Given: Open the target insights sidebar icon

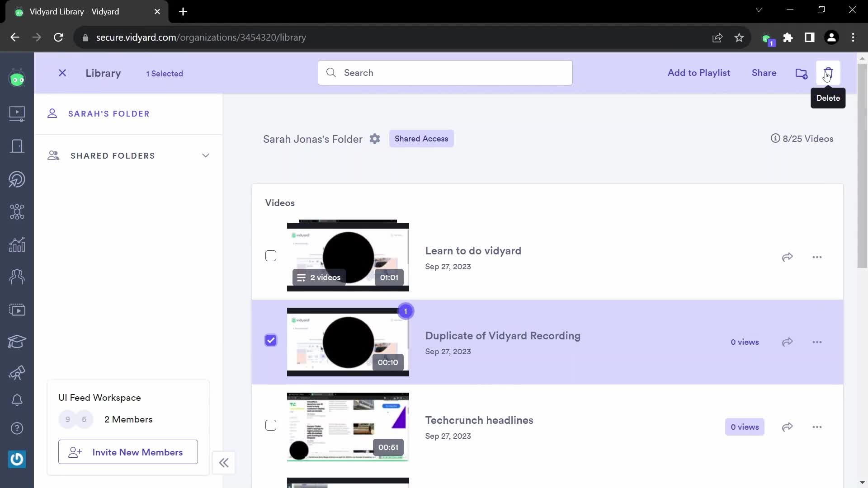Looking at the screenshot, I should point(17,179).
